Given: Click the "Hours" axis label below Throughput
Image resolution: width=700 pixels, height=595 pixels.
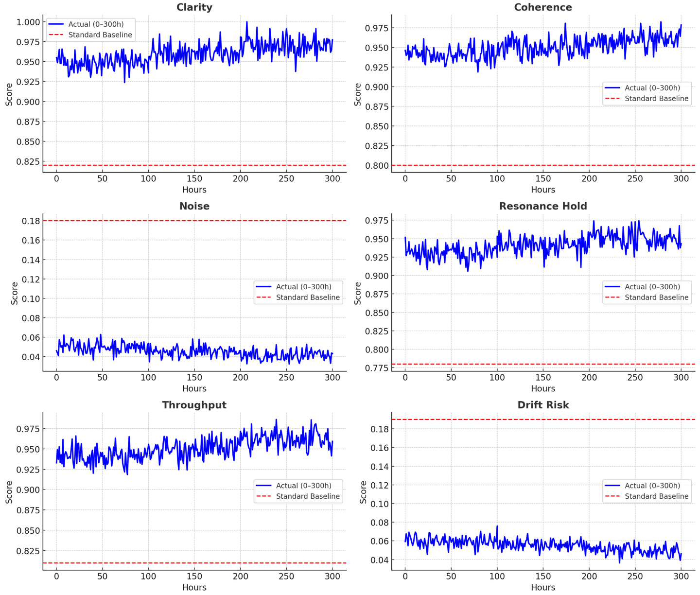Looking at the screenshot, I should click(194, 587).
